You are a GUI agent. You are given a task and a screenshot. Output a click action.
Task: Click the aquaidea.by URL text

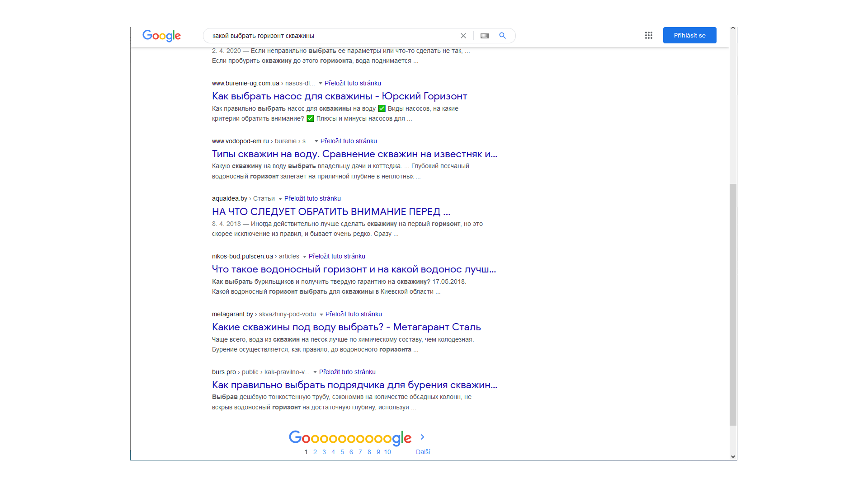tap(230, 198)
